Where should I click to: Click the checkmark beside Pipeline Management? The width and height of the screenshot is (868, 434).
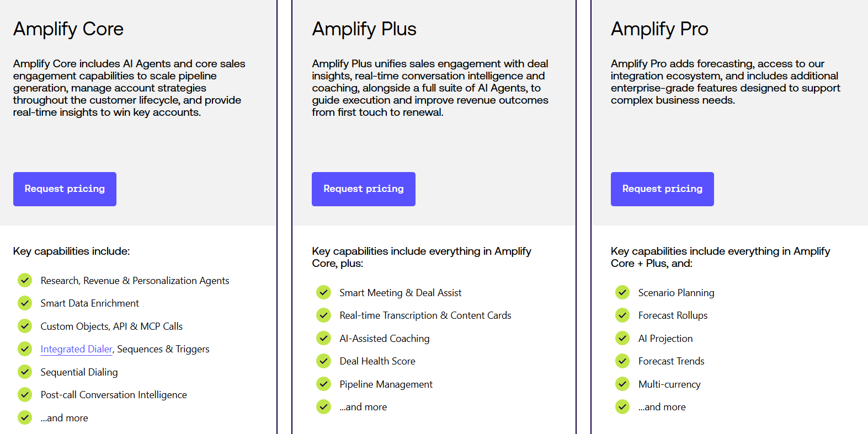324,384
